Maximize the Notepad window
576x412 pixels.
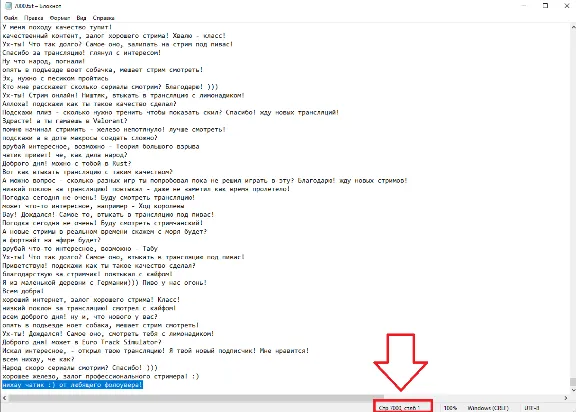(546, 6)
